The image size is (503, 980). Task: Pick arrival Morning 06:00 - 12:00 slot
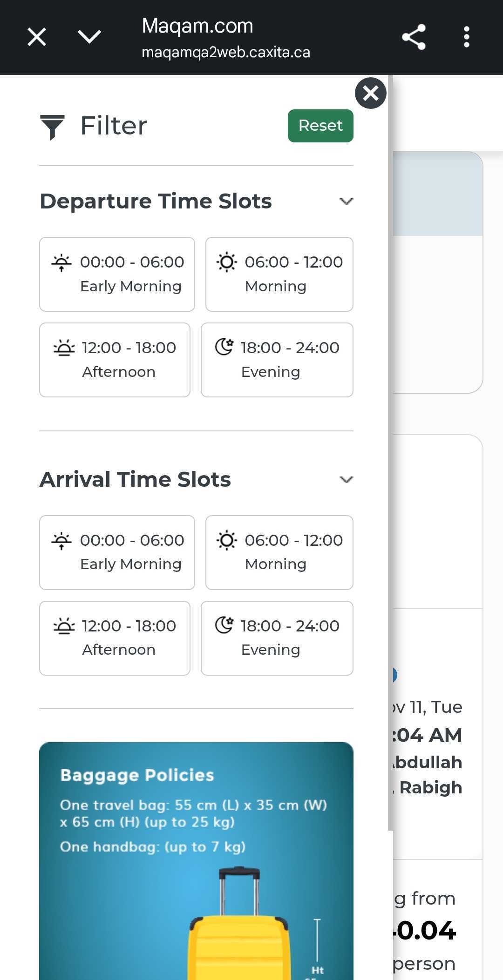click(x=279, y=552)
